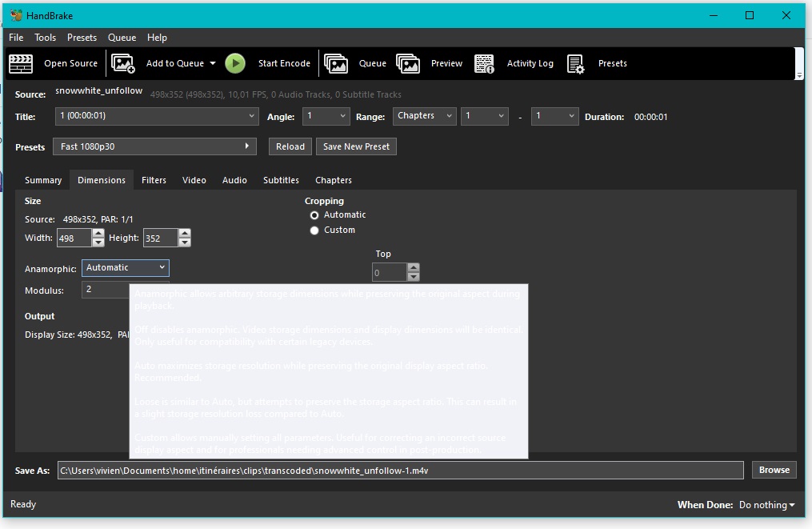Maximize the HandBrake window
The image size is (812, 529).
click(750, 15)
